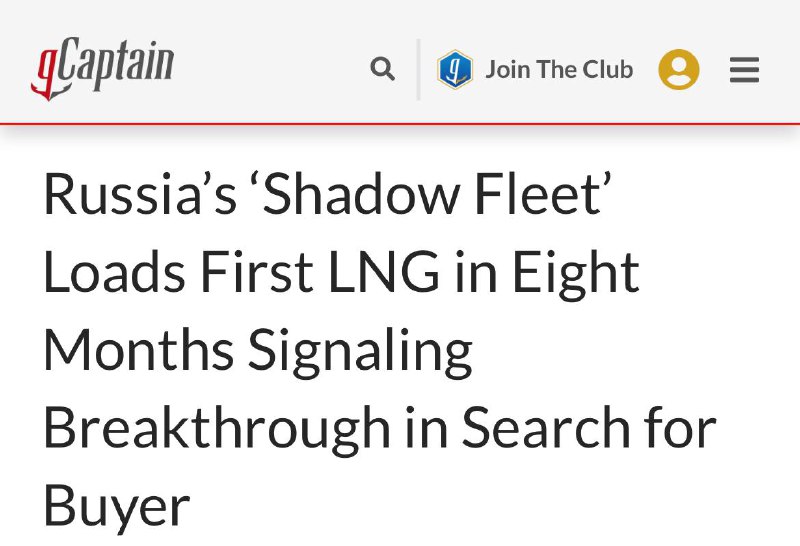Click the headline word 'Buyer'
Image resolution: width=800 pixels, height=546 pixels.
coord(117,508)
